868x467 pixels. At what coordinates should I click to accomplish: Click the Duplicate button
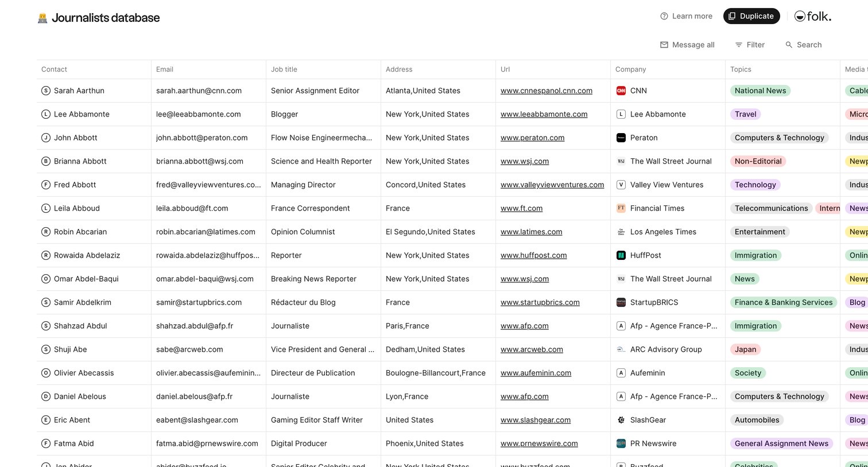click(751, 16)
